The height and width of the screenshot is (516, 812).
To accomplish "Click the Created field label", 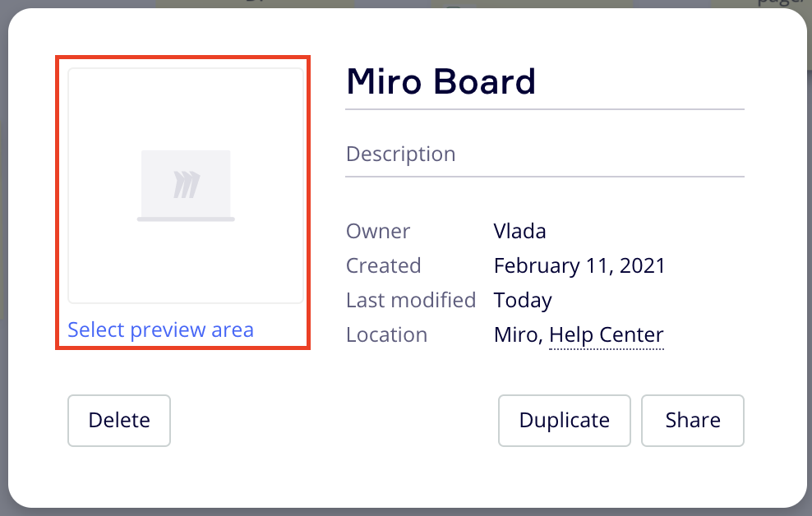I will 383,265.
